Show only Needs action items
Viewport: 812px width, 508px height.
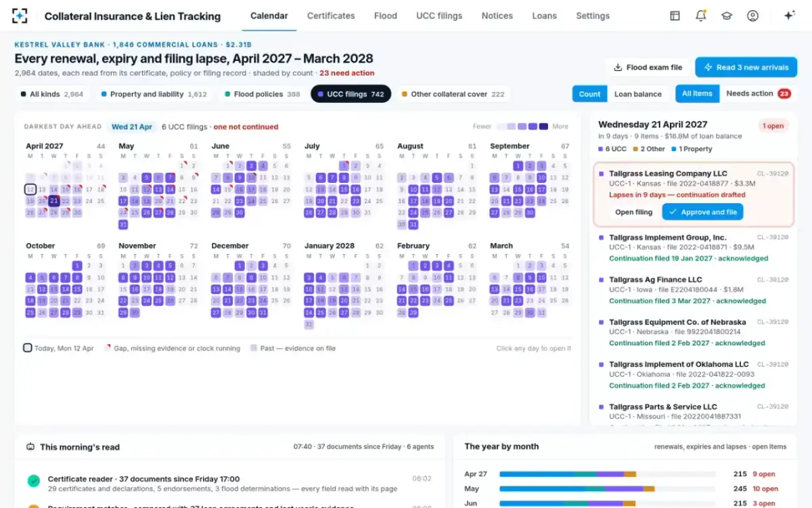(x=758, y=93)
